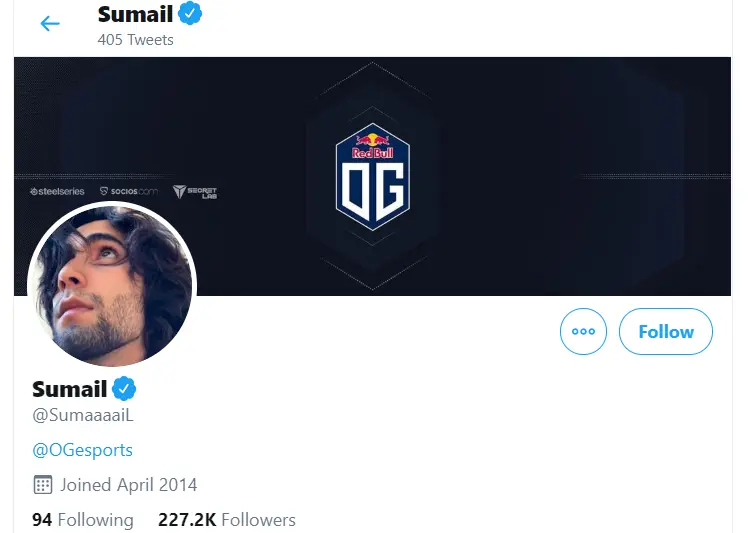Click the 405 Tweets count

click(x=135, y=40)
